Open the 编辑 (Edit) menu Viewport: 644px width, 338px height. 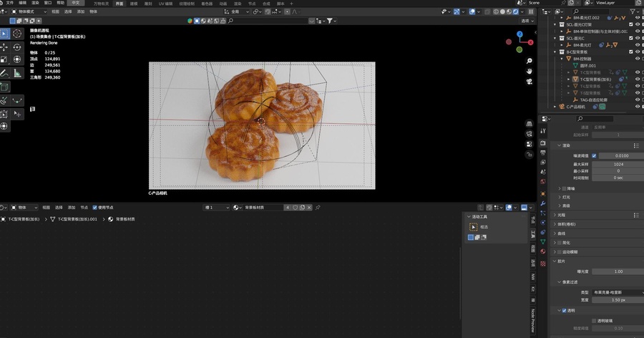23,3
